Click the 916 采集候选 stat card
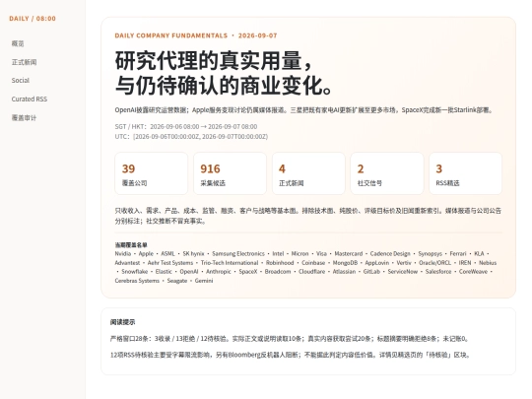This screenshot has height=399, width=532. 230,173
